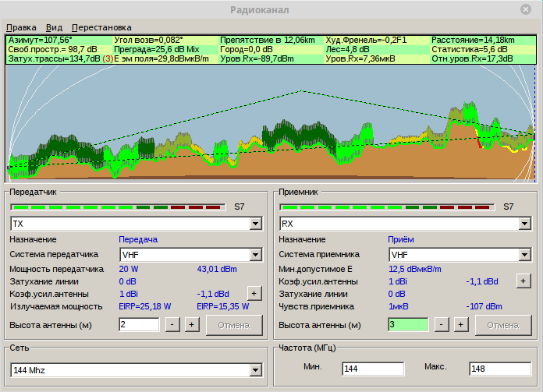Decrease transmitter antenna height with minus button
This screenshot has height=392, width=543.
click(173, 324)
